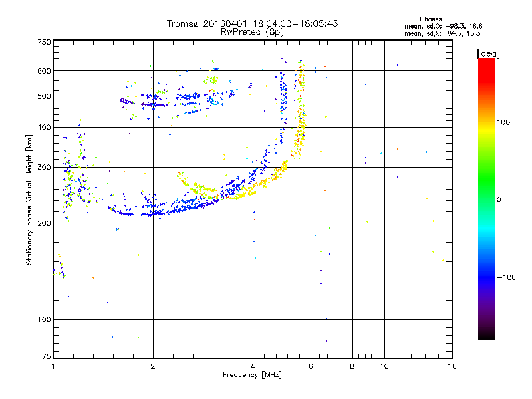Click the 10 tick on the frequency axis

click(x=384, y=367)
